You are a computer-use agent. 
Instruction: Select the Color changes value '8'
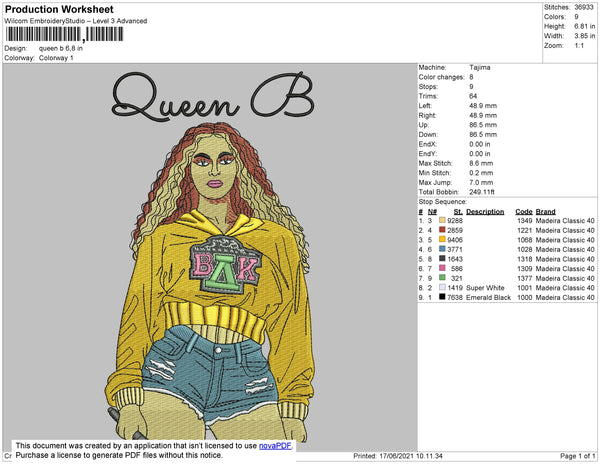471,77
